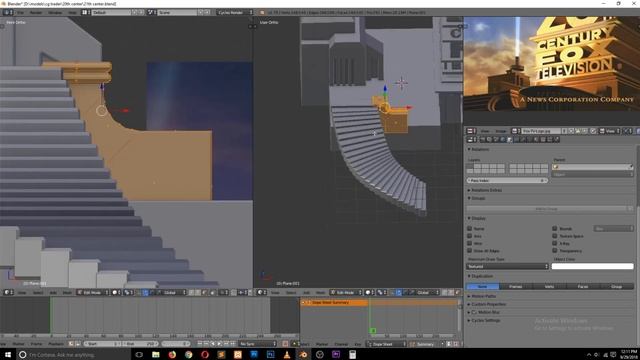Viewport: 640px width, 360px height.
Task: Open VLC from the Windows taskbar
Action: [x=287, y=354]
